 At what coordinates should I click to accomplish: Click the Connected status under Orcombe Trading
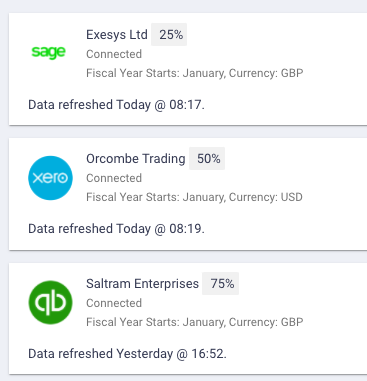[x=114, y=178]
